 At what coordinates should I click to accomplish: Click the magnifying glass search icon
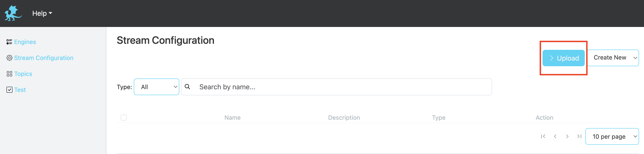187,87
